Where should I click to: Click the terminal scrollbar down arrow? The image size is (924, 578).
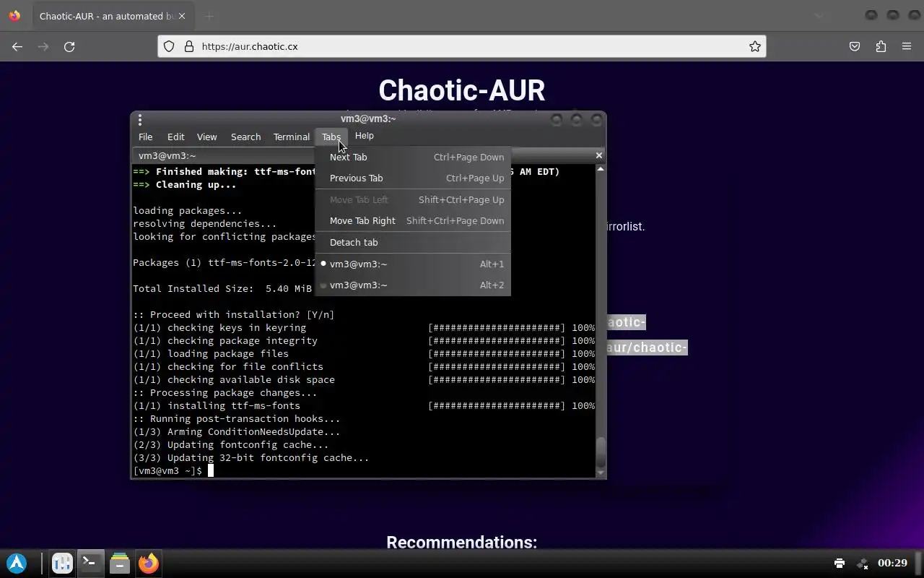coord(600,473)
